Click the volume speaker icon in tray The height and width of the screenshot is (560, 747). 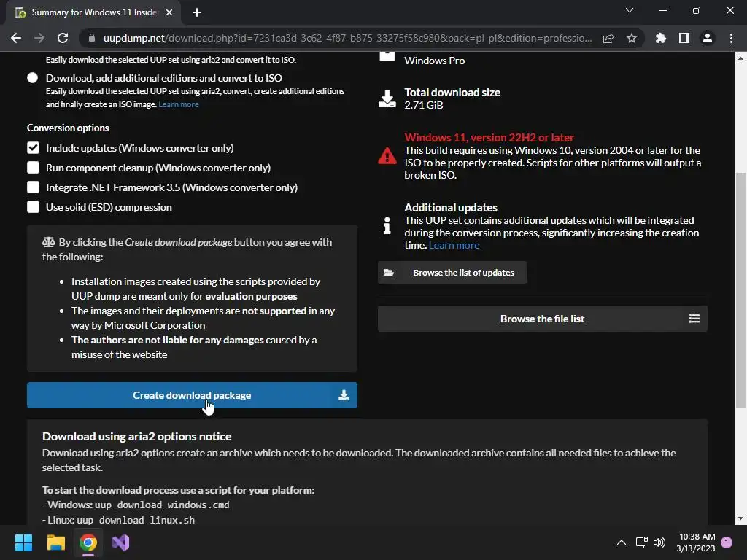[x=659, y=542]
